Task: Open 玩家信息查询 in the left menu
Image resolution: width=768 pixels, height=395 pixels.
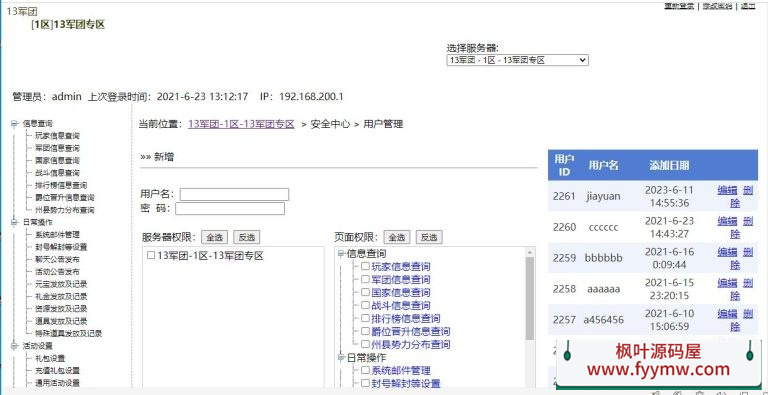Action: pos(57,136)
